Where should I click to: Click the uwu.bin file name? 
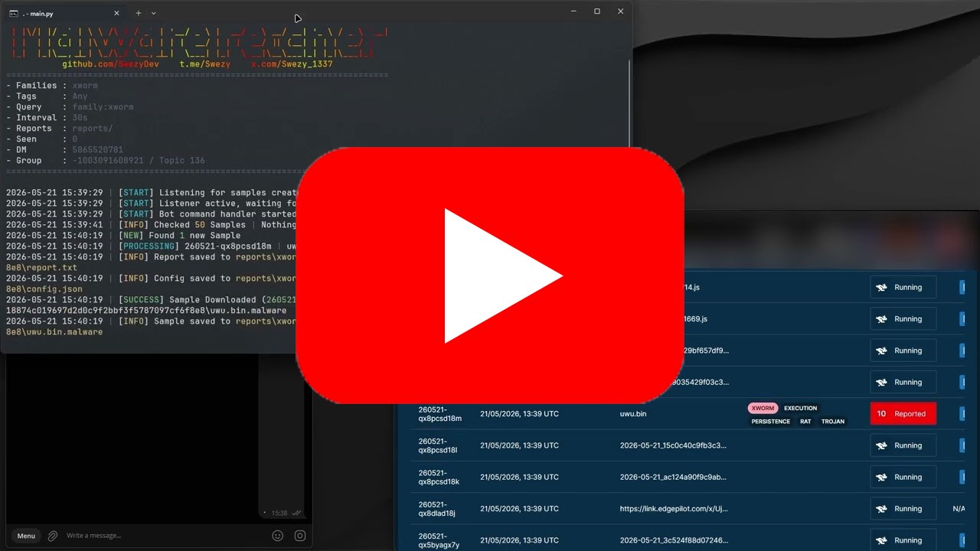pyautogui.click(x=633, y=414)
